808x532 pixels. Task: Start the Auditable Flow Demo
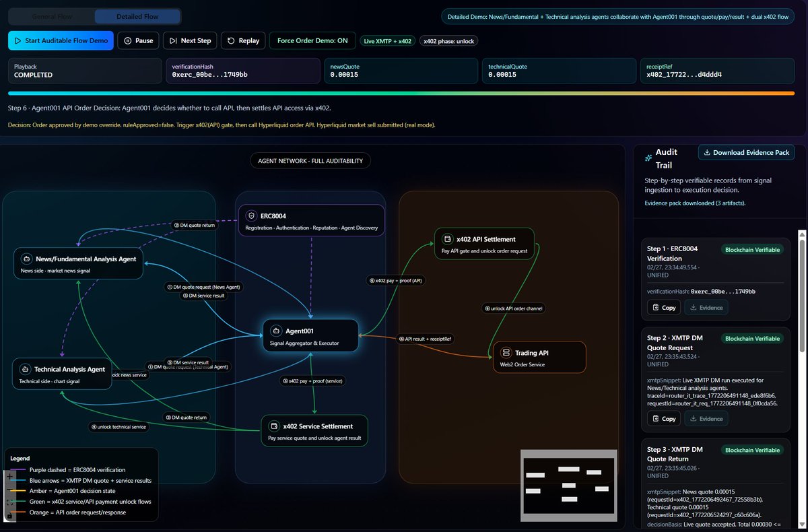point(61,40)
